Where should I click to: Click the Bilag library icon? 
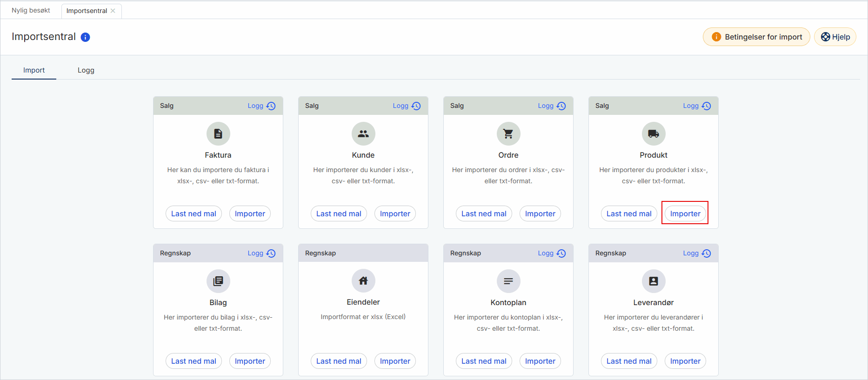(x=218, y=281)
